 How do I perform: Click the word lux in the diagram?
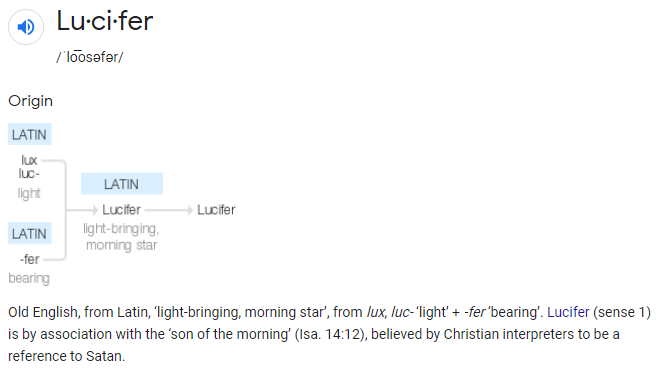point(29,160)
